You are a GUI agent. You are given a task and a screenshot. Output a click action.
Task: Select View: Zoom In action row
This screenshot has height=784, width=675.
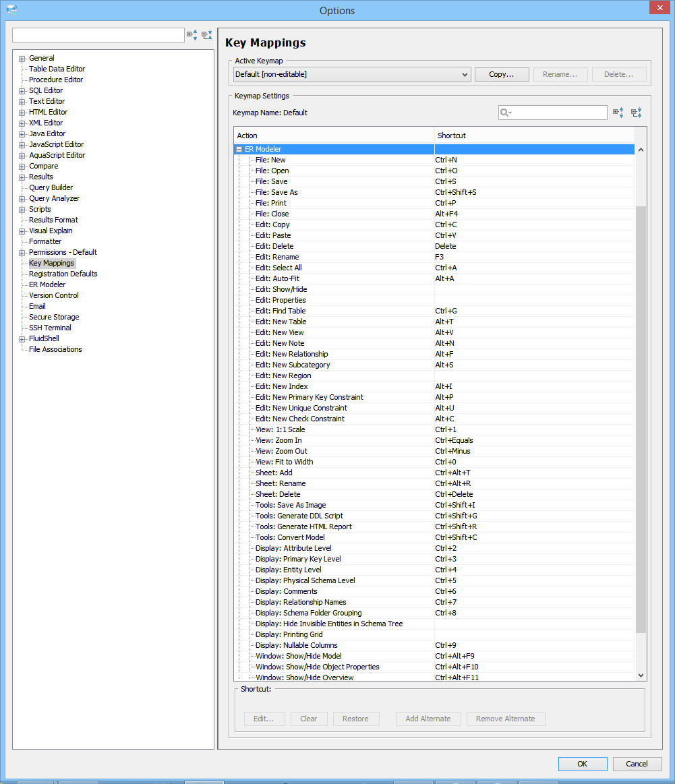(434, 440)
